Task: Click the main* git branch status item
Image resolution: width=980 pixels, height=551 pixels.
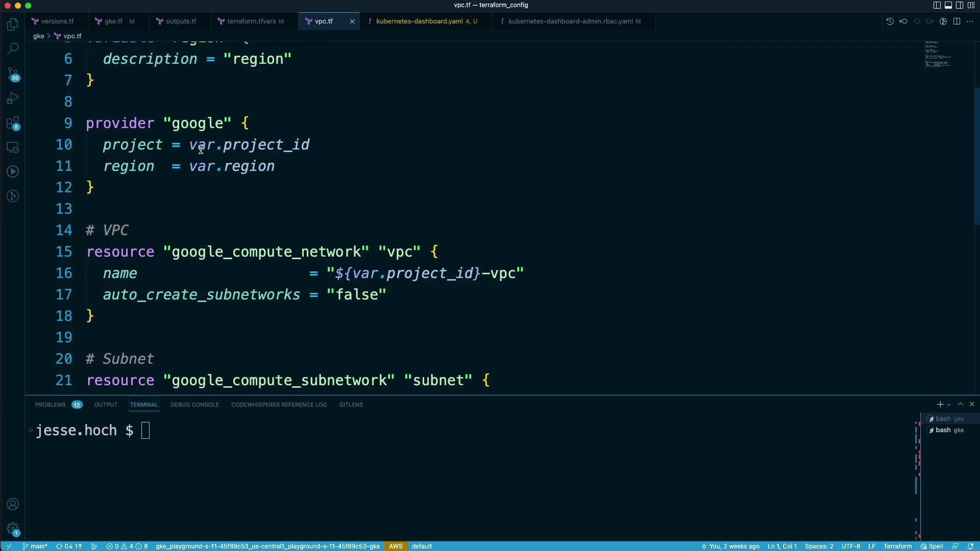Action: pos(35,546)
